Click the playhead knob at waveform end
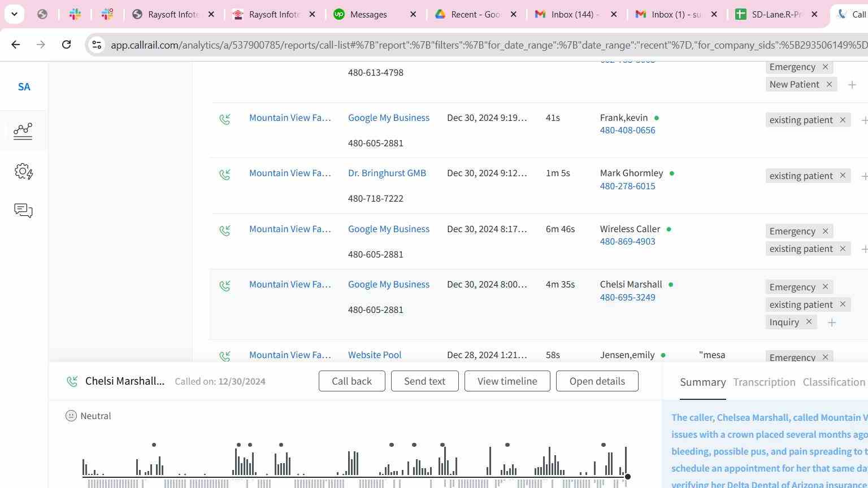 click(x=627, y=477)
